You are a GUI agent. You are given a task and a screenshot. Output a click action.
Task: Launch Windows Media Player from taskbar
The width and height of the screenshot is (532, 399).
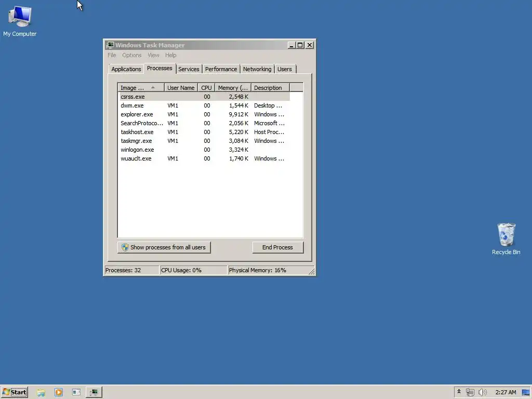click(59, 393)
